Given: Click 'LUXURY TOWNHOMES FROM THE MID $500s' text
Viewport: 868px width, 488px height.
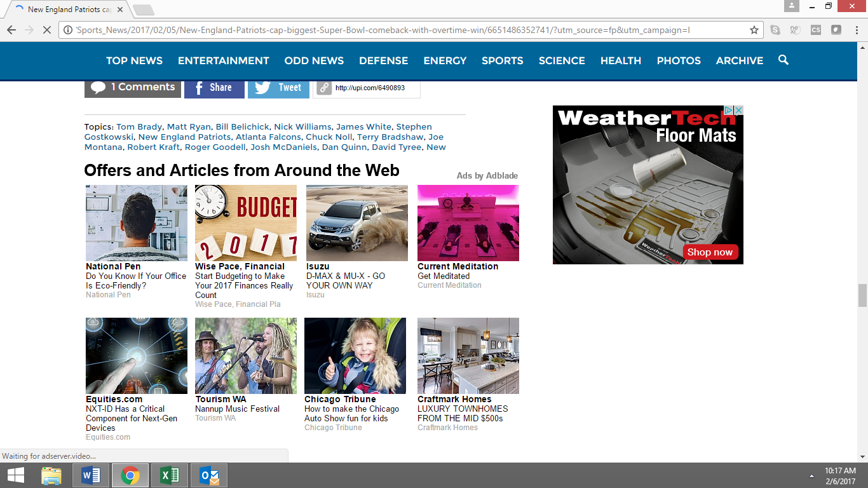Looking at the screenshot, I should 463,414.
